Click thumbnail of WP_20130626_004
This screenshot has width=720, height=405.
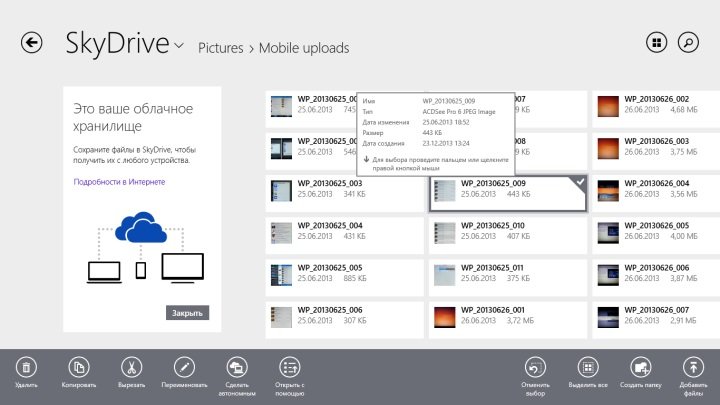click(608, 191)
